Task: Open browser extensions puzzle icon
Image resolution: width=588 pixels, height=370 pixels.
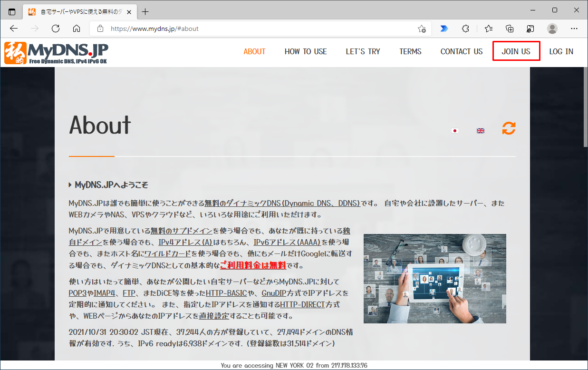Action: coord(466,29)
